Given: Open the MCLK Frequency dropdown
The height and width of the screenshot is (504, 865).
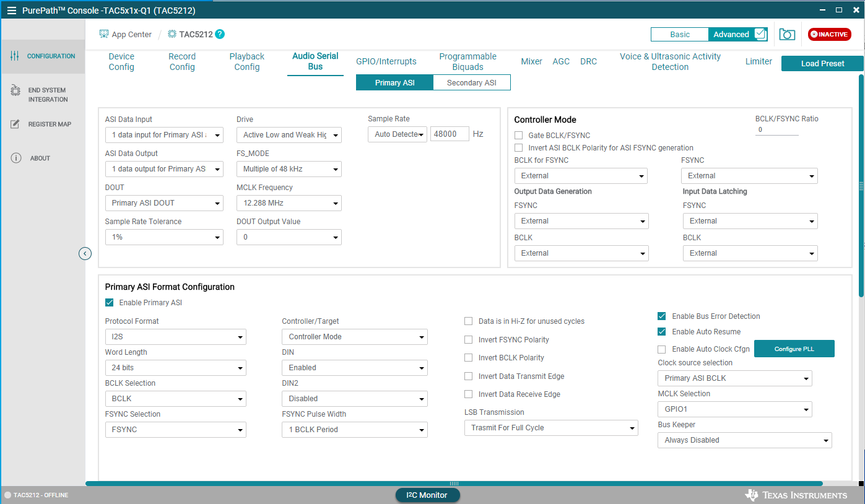Looking at the screenshot, I should (289, 203).
